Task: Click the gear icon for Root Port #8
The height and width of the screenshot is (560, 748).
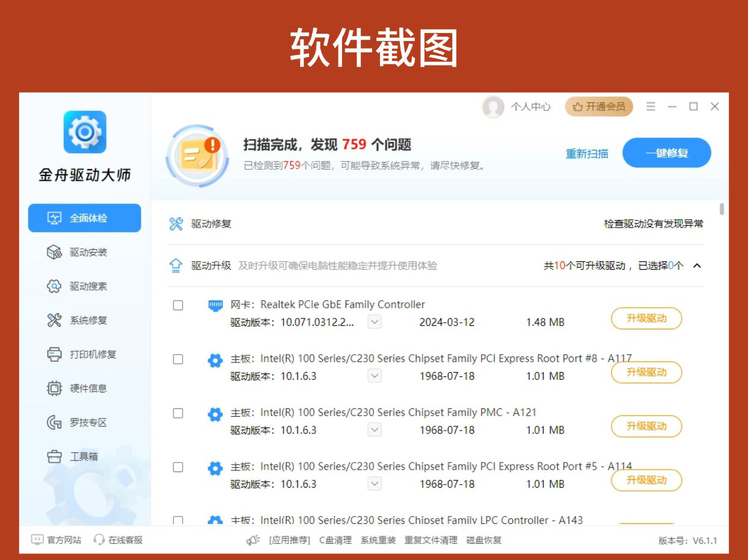Action: [x=215, y=361]
